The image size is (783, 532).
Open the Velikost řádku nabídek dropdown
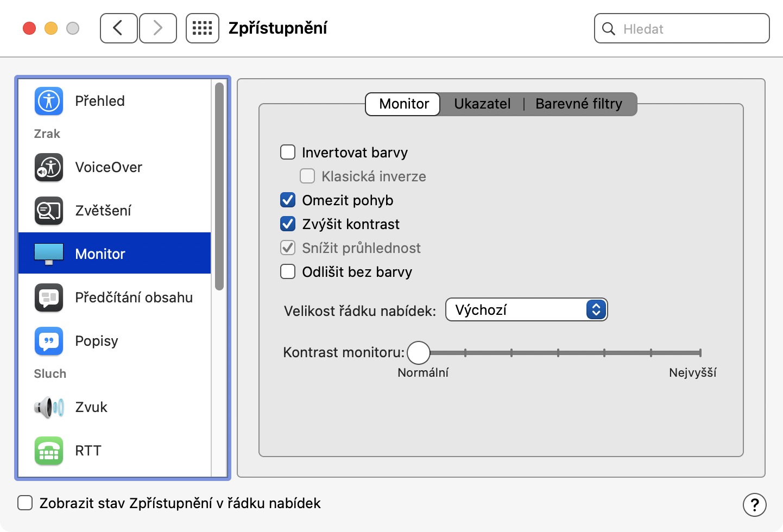[x=526, y=310]
